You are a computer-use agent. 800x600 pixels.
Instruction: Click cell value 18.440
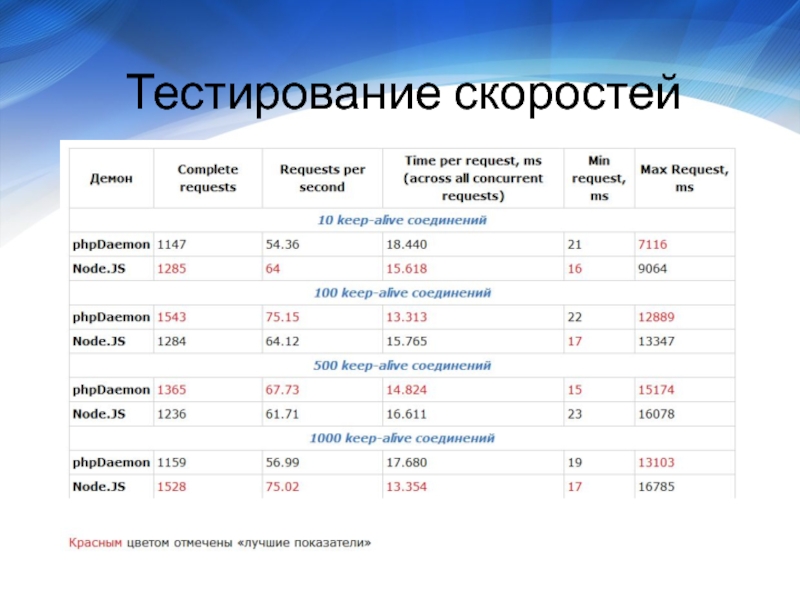tap(406, 244)
